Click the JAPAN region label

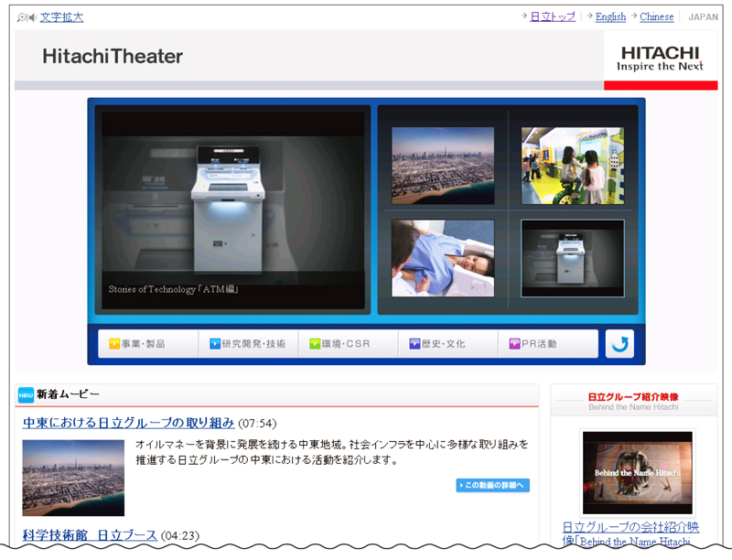(x=703, y=17)
